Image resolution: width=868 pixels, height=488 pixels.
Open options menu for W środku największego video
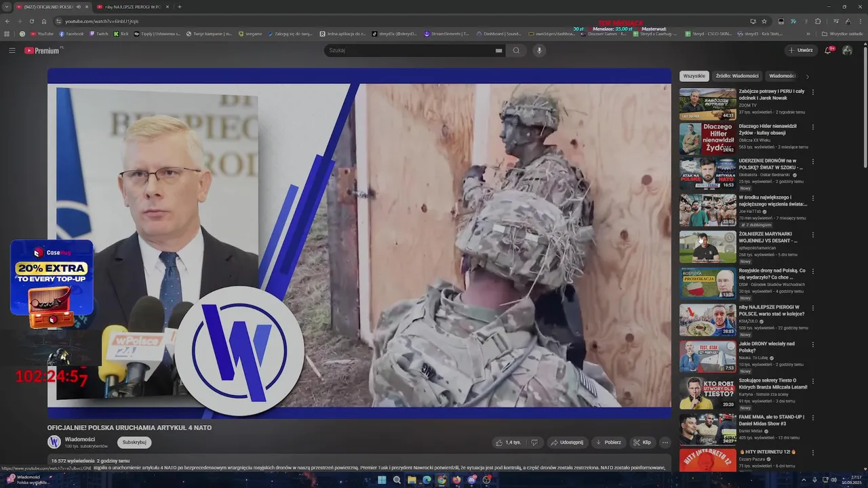pos(812,199)
